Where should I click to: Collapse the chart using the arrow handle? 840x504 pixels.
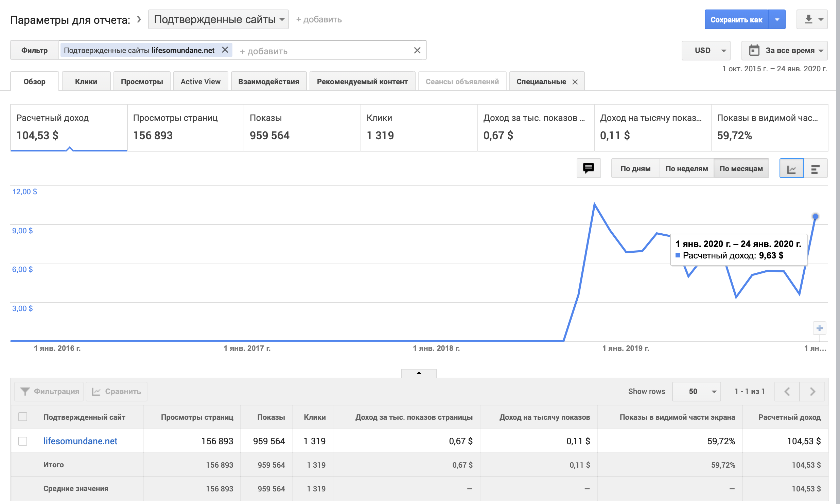(x=419, y=373)
